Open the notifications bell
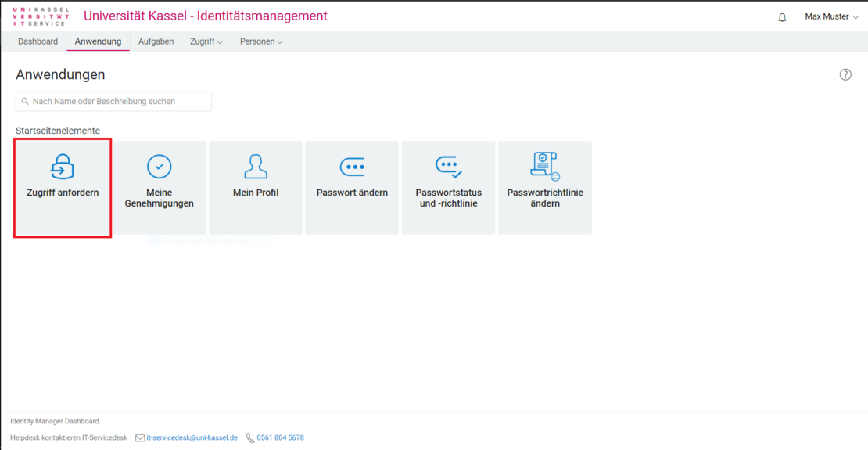The width and height of the screenshot is (868, 450). click(782, 17)
